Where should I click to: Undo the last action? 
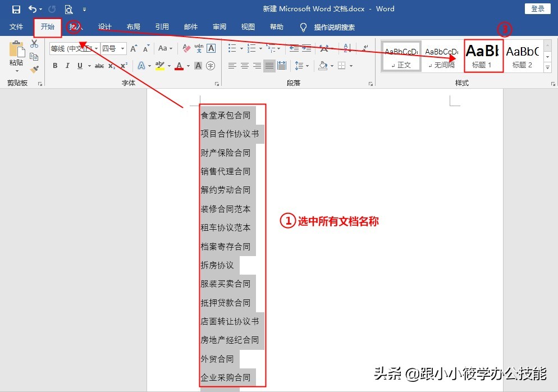point(33,9)
